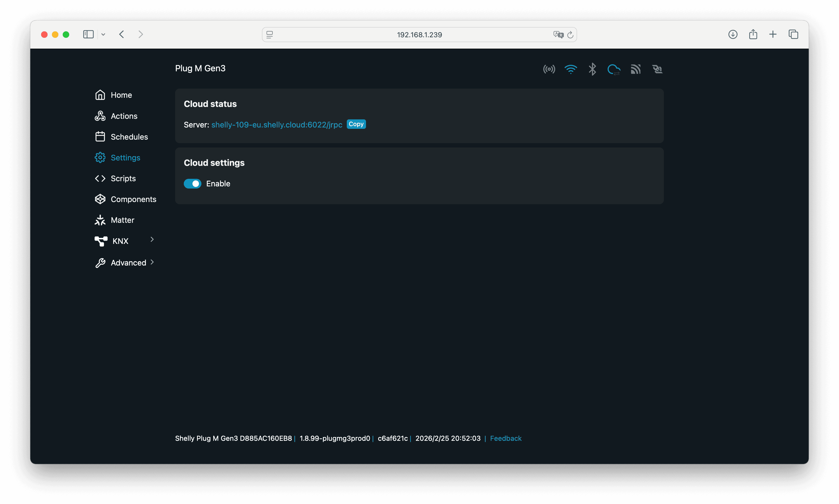The height and width of the screenshot is (504, 839).
Task: Toggle the cloud Enable switch
Action: tap(192, 184)
